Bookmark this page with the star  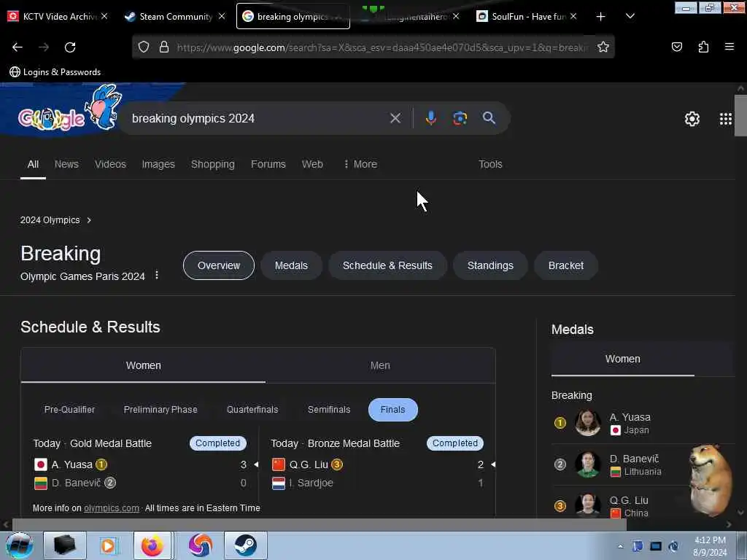coord(603,47)
